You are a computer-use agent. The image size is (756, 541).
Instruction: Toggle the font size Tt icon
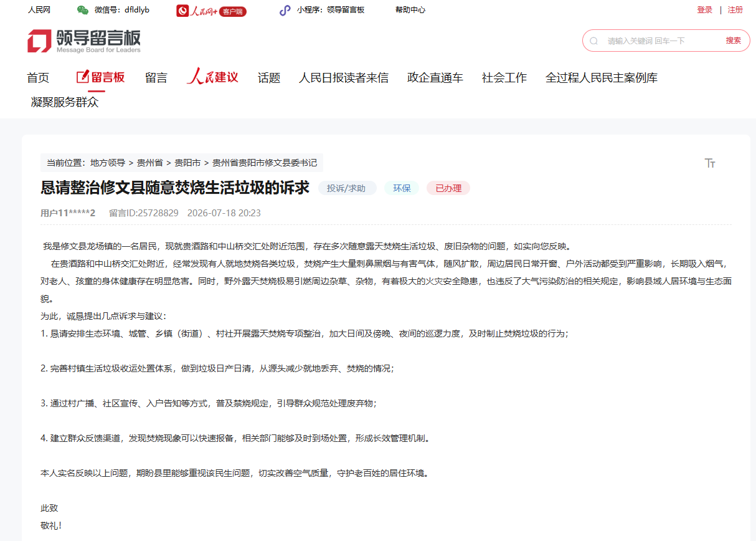click(710, 163)
